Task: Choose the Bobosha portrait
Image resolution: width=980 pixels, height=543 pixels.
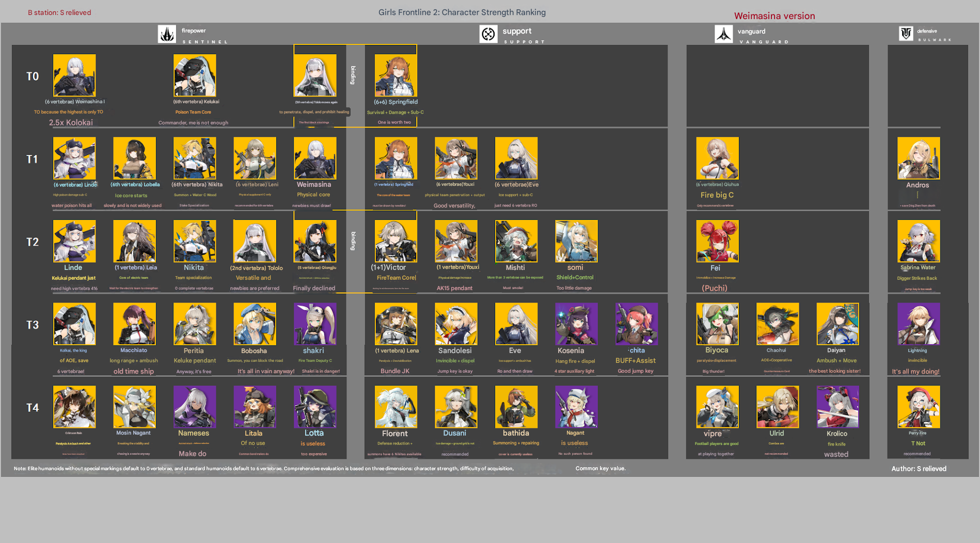Action: coord(255,324)
